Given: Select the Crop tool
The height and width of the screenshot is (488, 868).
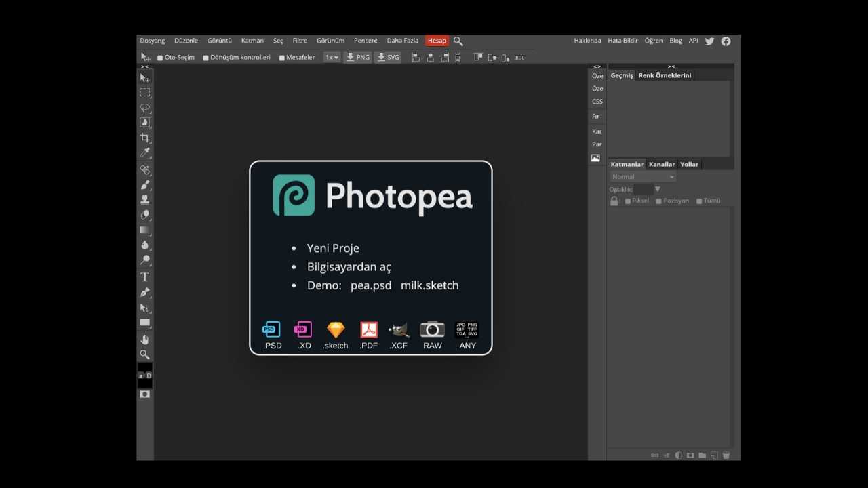Looking at the screenshot, I should pos(144,138).
